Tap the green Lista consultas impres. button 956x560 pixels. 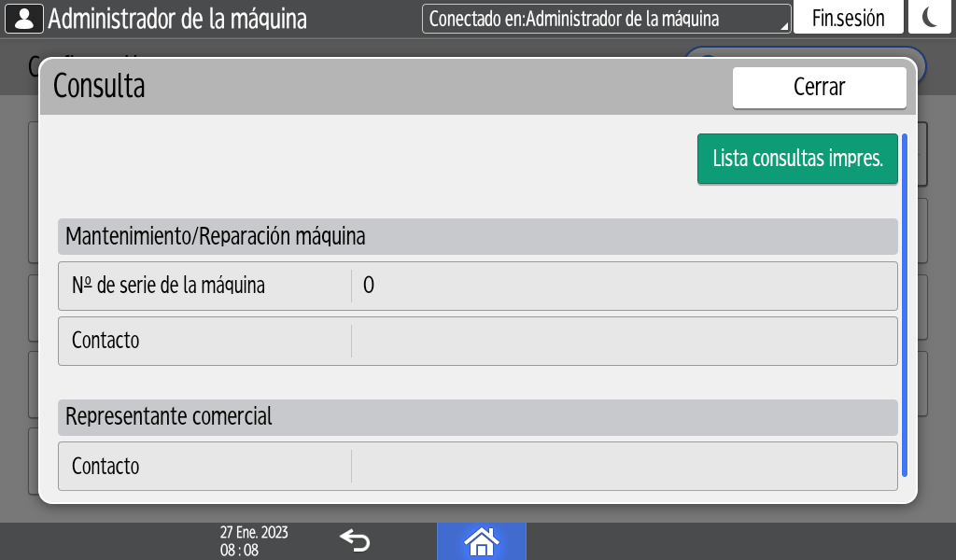(x=797, y=158)
